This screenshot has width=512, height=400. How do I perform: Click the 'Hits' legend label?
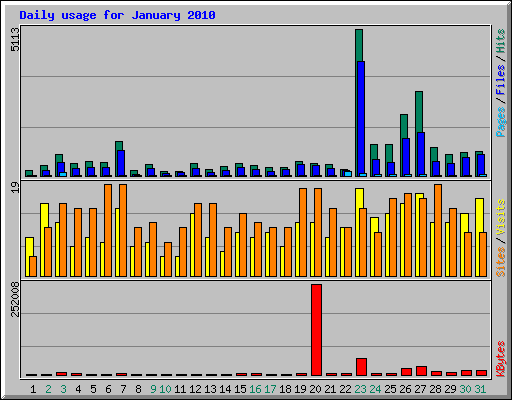pyautogui.click(x=501, y=41)
